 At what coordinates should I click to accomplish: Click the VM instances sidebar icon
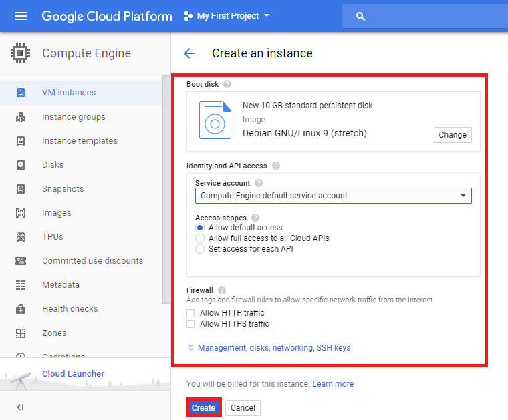coord(21,93)
